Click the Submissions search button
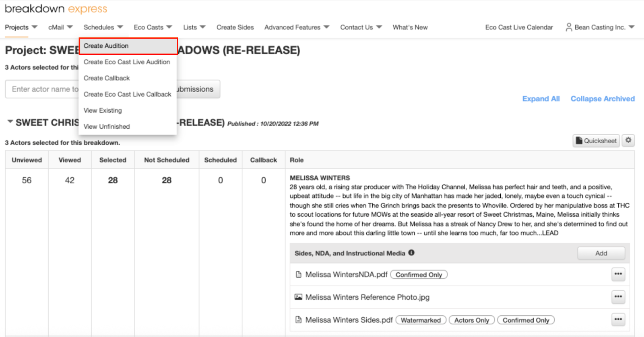644x337 pixels. (198, 89)
